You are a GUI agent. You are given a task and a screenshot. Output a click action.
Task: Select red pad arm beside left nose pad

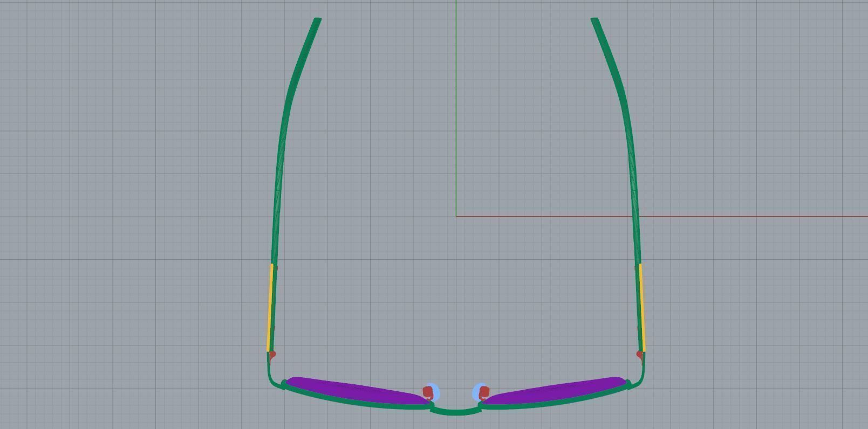pyautogui.click(x=428, y=392)
